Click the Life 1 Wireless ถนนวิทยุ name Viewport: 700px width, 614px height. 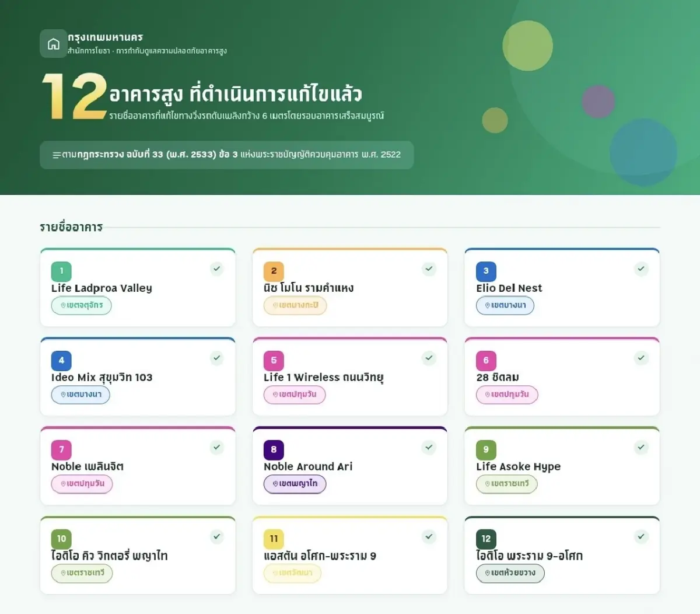[x=324, y=378]
